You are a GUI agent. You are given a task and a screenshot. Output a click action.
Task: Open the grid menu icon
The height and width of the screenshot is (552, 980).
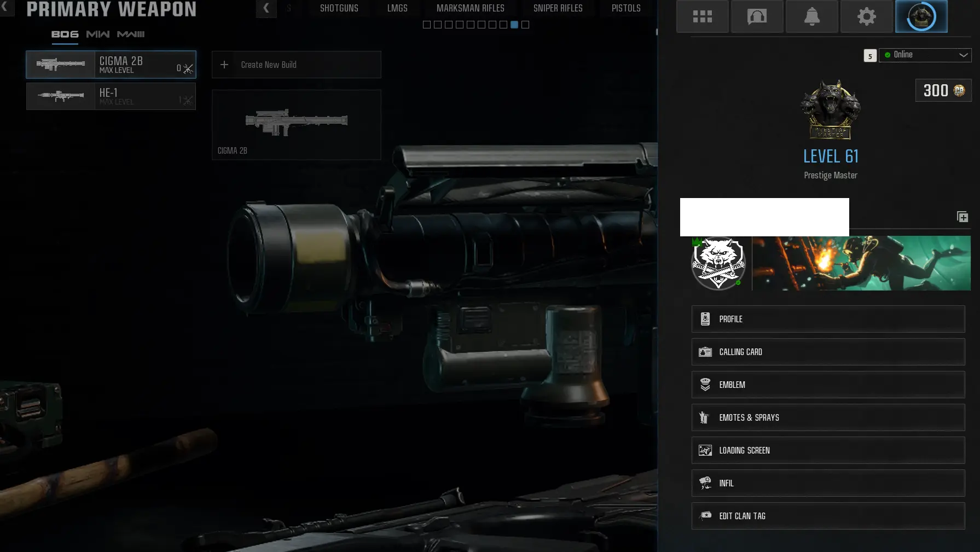tap(703, 16)
